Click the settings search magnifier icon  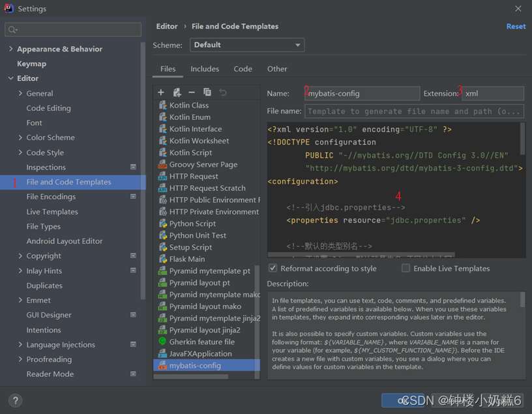tap(12, 30)
